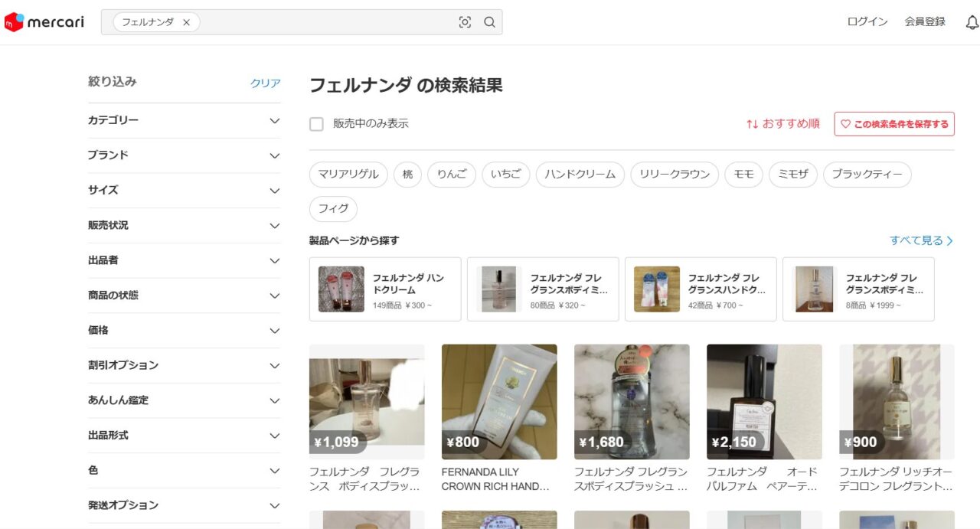Click title FERNANDA LILY CROWN RICH HAND

[x=496, y=479]
